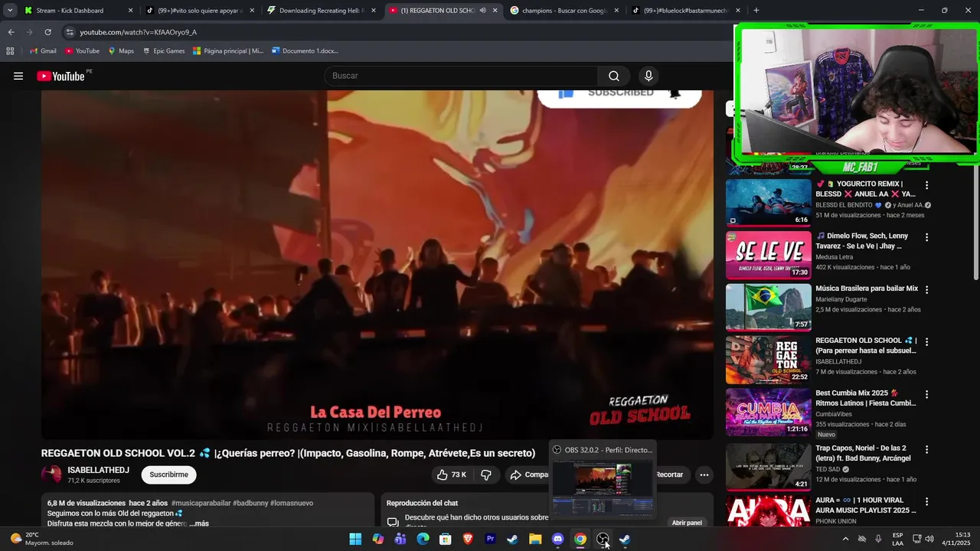The width and height of the screenshot is (980, 551).
Task: Open Trap Capos, Noriel video title
Action: click(864, 453)
